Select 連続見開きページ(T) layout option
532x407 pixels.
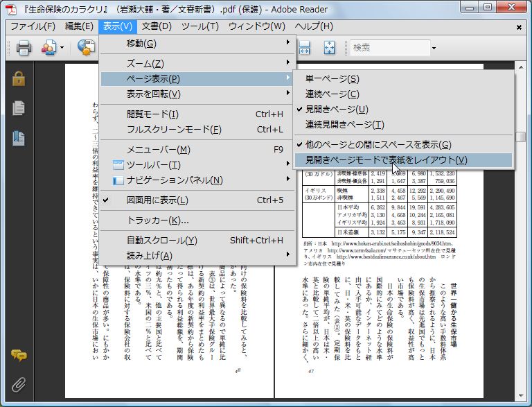(x=403, y=125)
